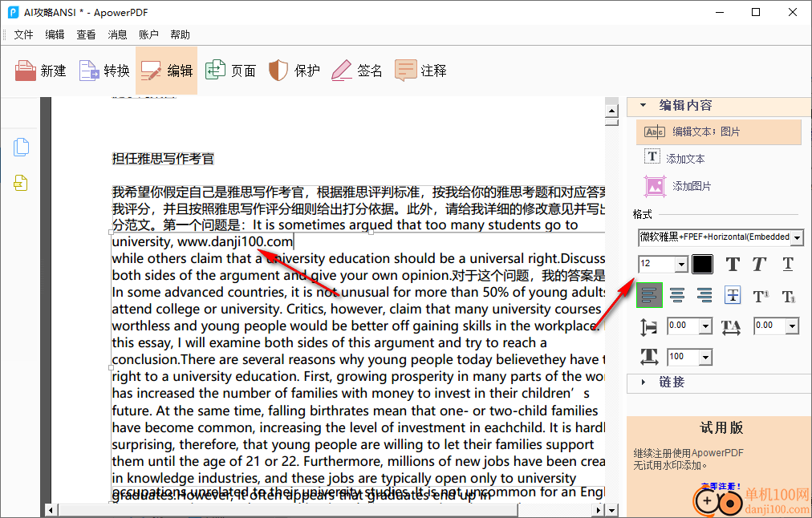The height and width of the screenshot is (518, 812).
Task: Expand the 链接 section
Action: (x=644, y=382)
